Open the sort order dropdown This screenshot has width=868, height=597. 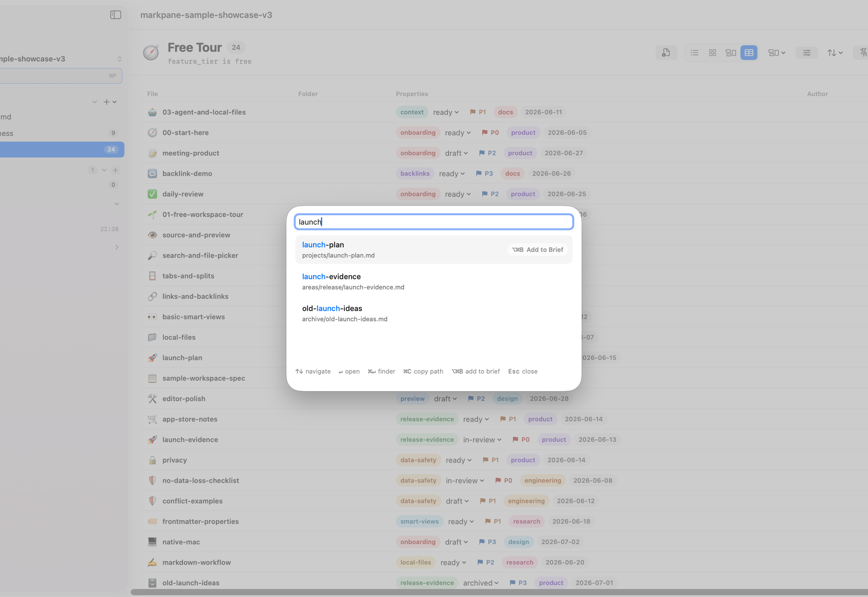pyautogui.click(x=835, y=53)
